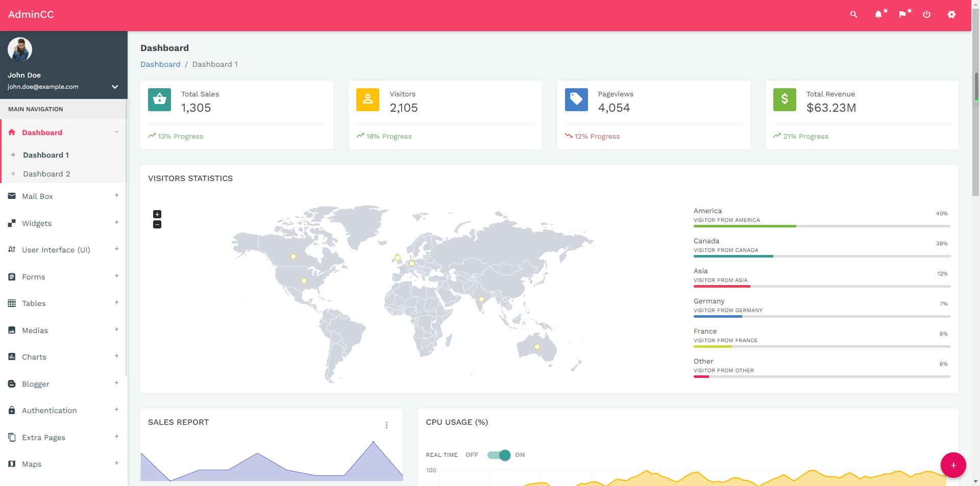980x486 pixels.
Task: Expand Tables plus sign
Action: (116, 302)
